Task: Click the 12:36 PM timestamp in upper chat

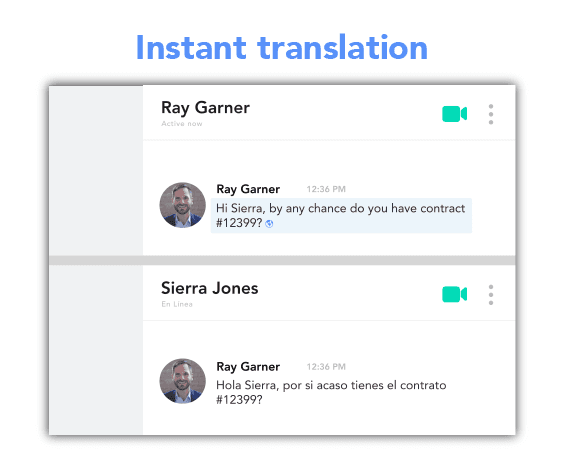Action: pos(326,189)
